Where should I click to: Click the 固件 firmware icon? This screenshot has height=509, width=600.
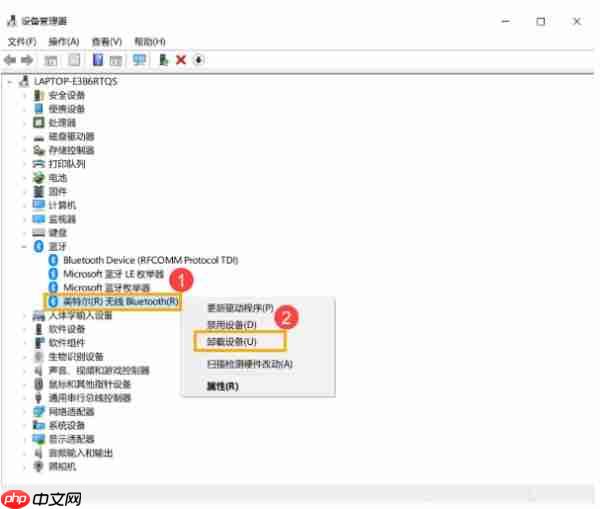(x=39, y=191)
